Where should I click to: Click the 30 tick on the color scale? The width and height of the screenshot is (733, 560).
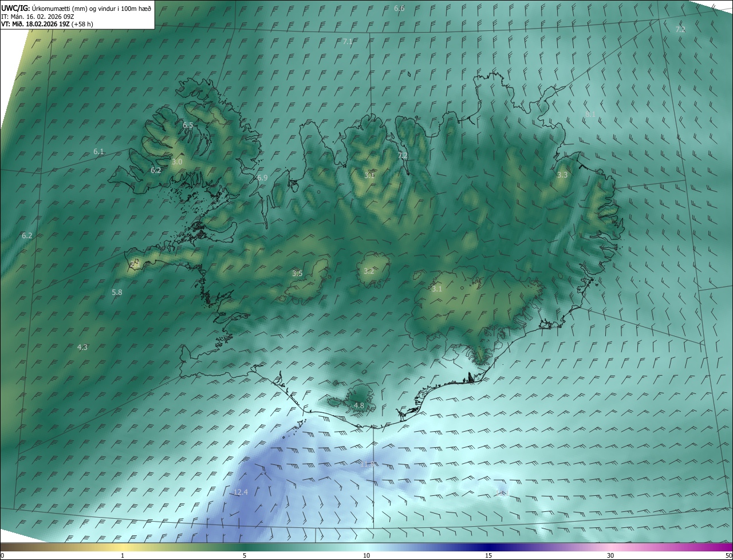[610, 555]
